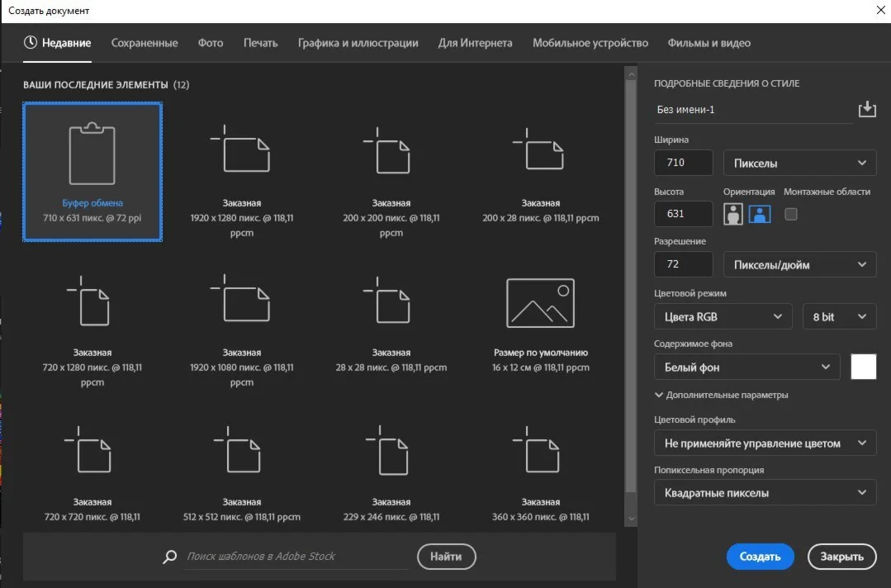Set orientation to portrait
Screen dimensions: 891x588
(x=733, y=214)
